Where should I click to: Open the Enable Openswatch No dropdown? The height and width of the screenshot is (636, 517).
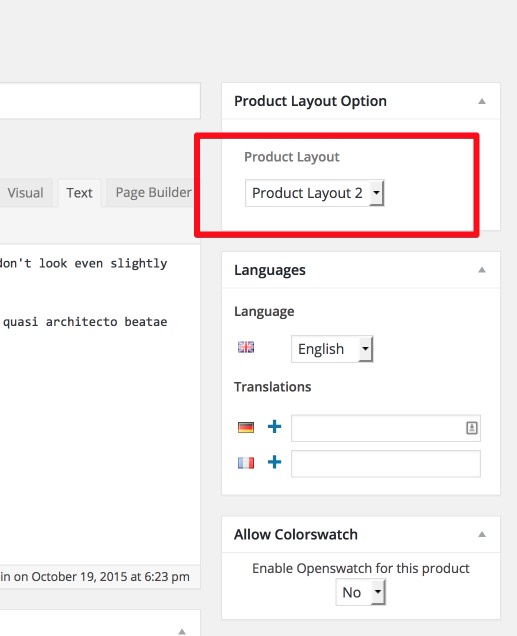tap(360, 593)
